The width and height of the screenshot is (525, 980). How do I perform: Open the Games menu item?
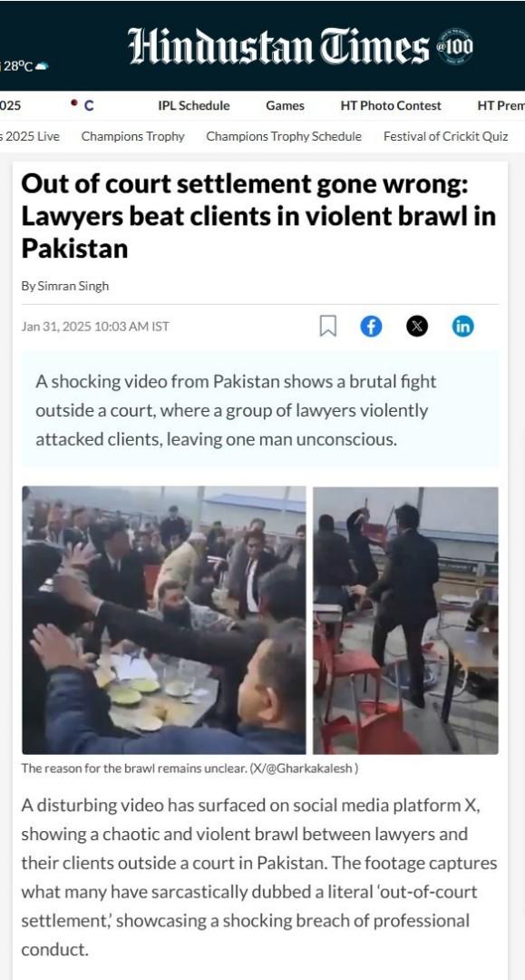[x=286, y=105]
